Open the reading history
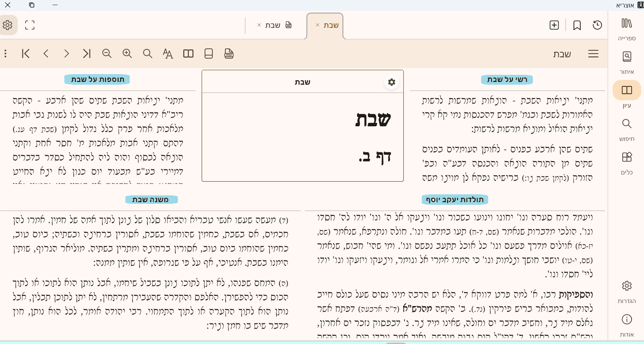 pyautogui.click(x=598, y=25)
